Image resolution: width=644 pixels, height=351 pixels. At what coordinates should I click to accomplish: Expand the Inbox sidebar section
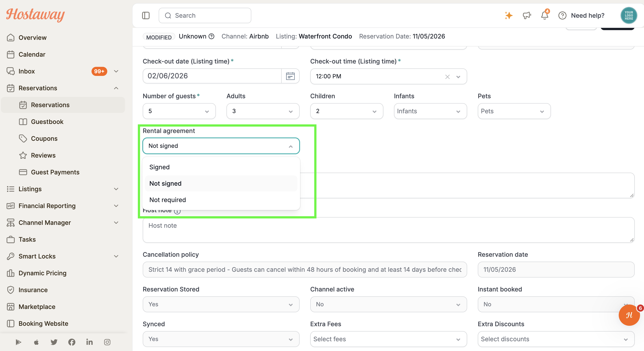coord(116,71)
